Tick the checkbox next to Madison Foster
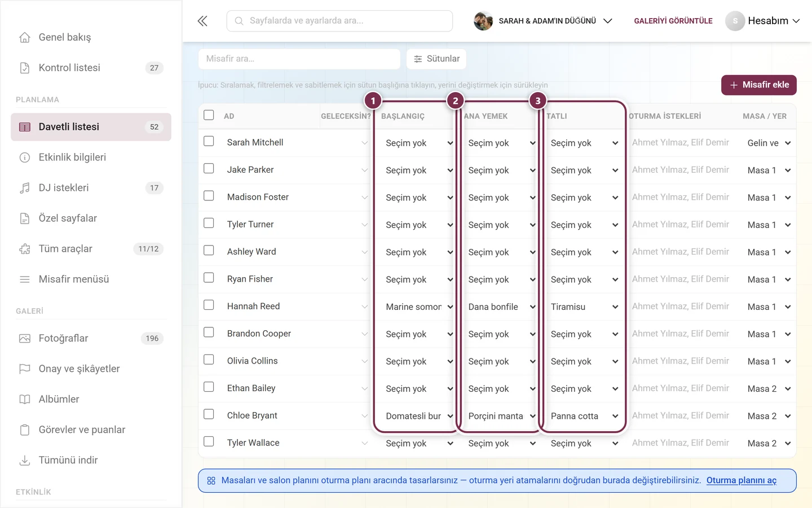 pos(209,196)
